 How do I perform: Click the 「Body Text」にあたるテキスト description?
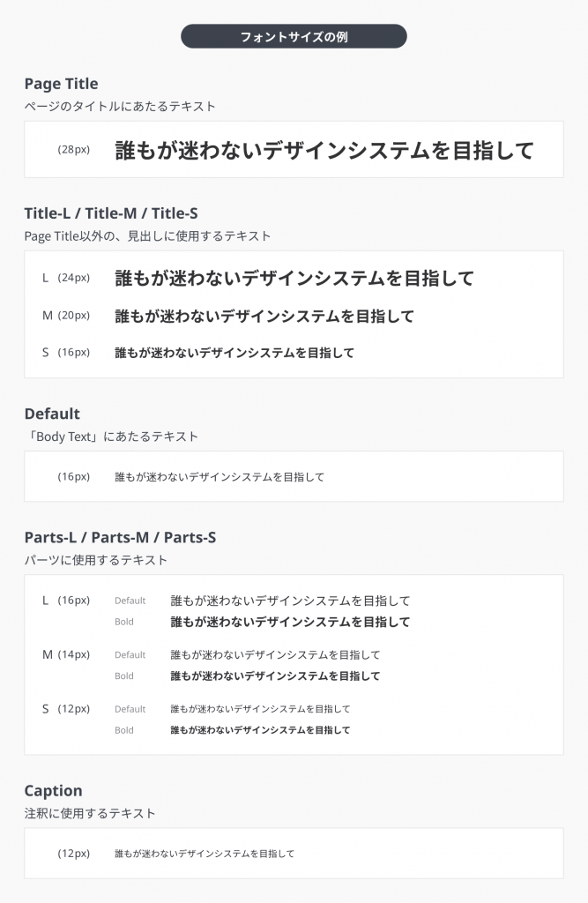tap(111, 437)
